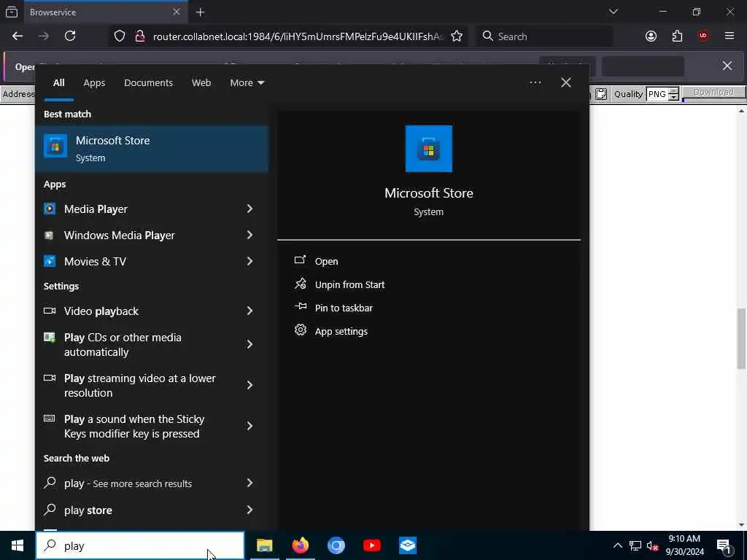Click the shield tracking protection icon

tap(120, 36)
